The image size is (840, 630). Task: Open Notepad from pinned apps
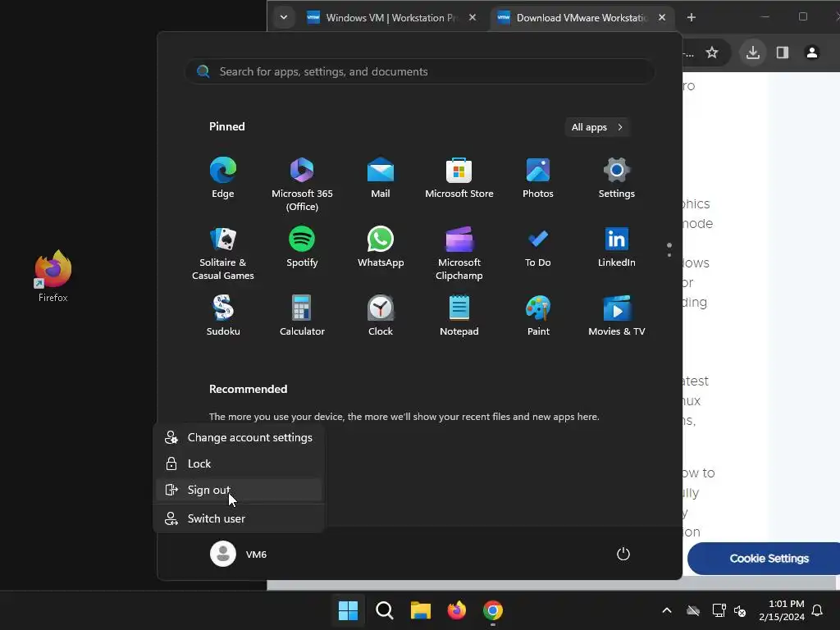[459, 316]
